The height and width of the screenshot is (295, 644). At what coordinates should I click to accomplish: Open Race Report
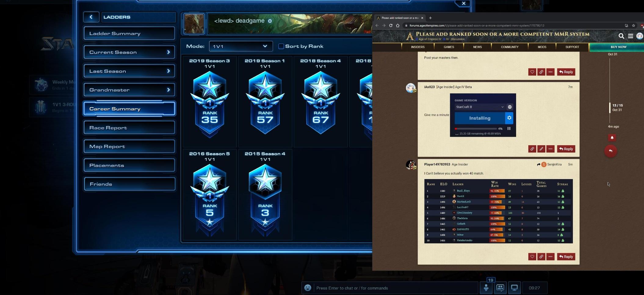coord(129,128)
